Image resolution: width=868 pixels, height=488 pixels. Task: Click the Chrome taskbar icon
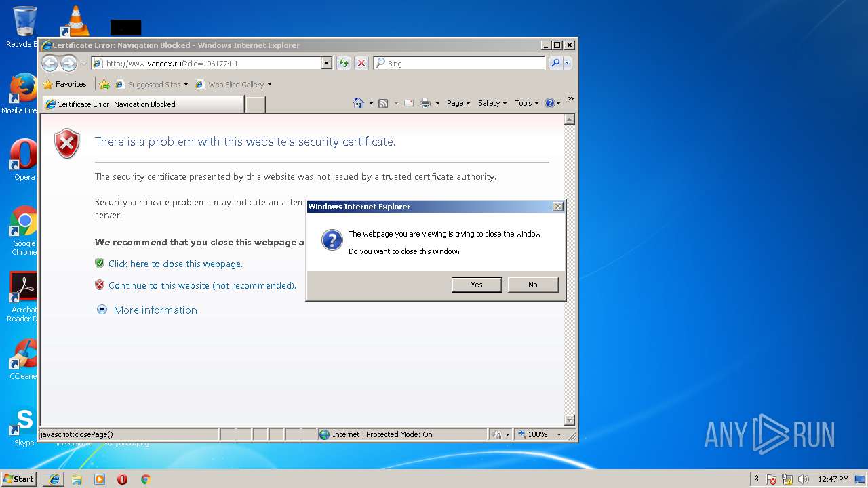[145, 479]
